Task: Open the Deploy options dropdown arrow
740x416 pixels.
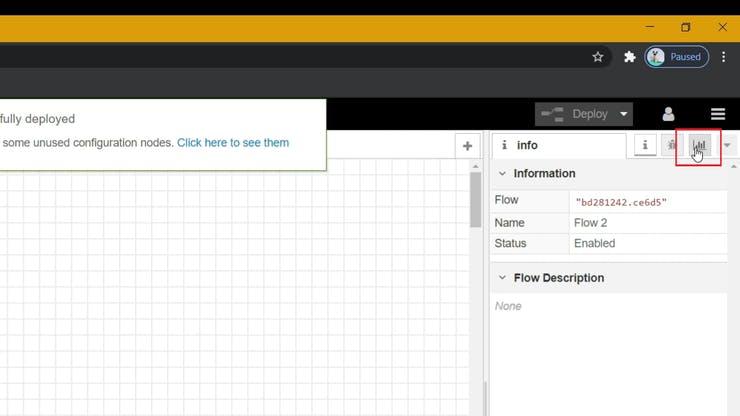Action: point(625,114)
